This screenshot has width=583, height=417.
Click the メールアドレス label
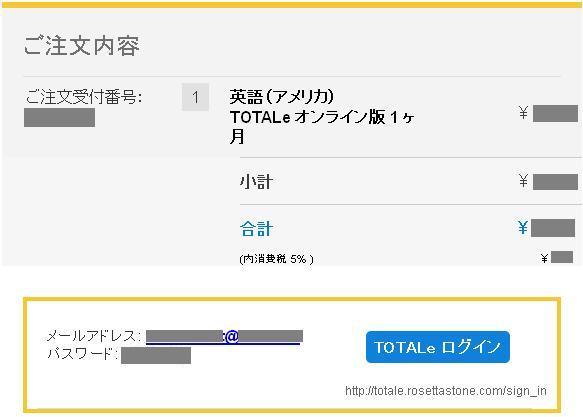(x=94, y=336)
